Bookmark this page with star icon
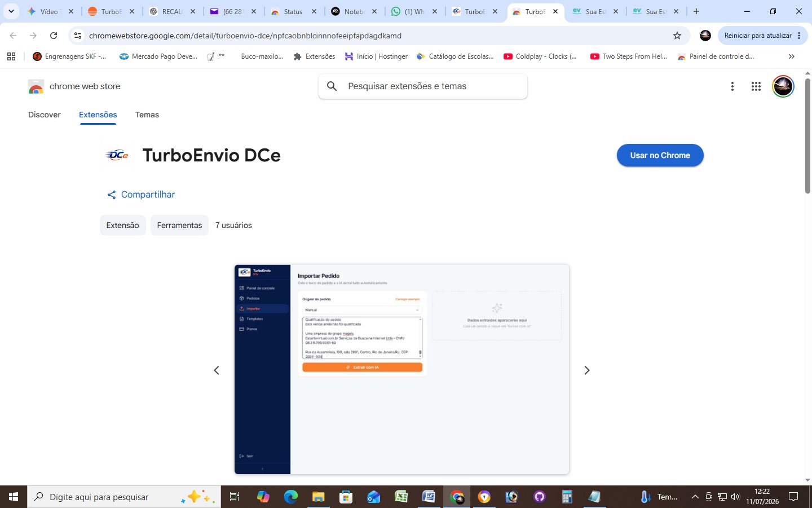The width and height of the screenshot is (812, 508). pos(677,36)
